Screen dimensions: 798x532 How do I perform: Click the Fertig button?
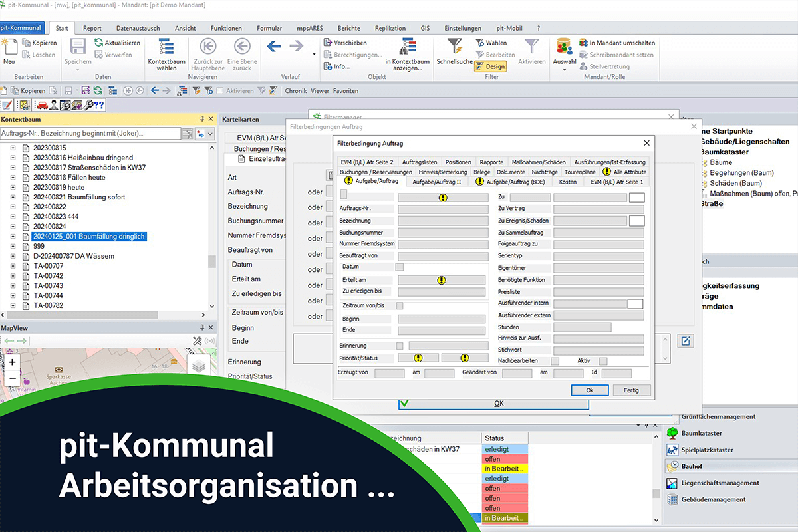tap(631, 390)
